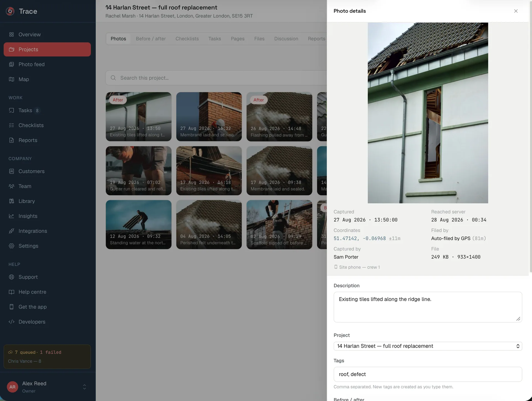Viewport: 532px width, 401px height.
Task: Open the Files tab
Action: click(x=259, y=39)
